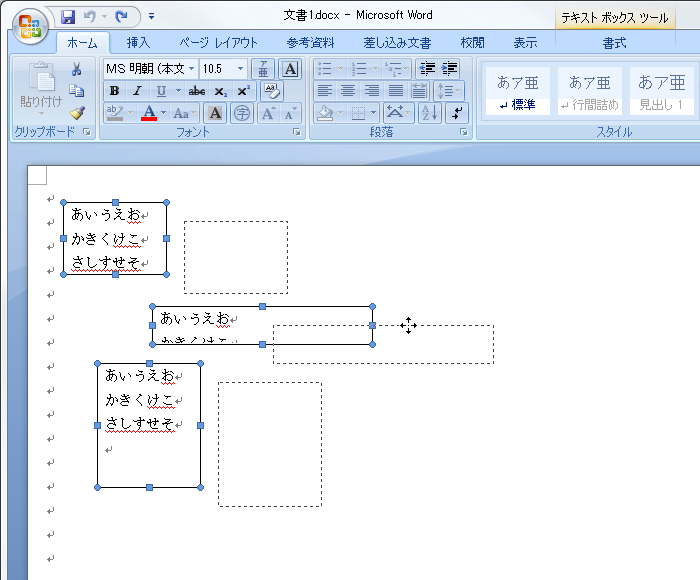700x580 pixels.
Task: Click the enclosed character icon
Action: pos(241,113)
